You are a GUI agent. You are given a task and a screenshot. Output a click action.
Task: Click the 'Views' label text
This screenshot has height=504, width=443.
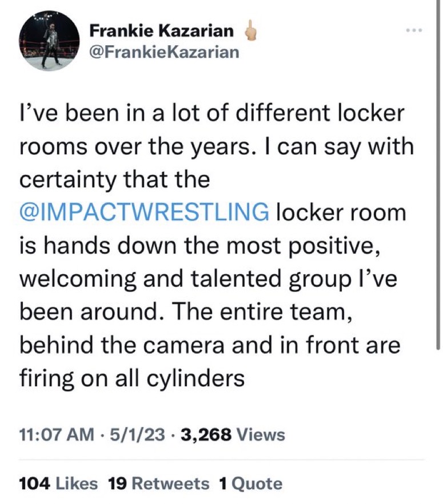coord(260,435)
